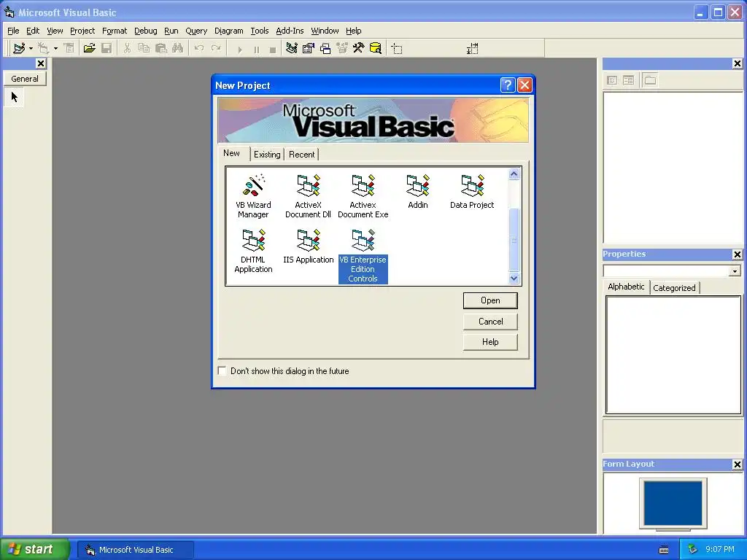Click Toggle Folders icon in Project Explorer
This screenshot has height=560, width=747.
650,80
